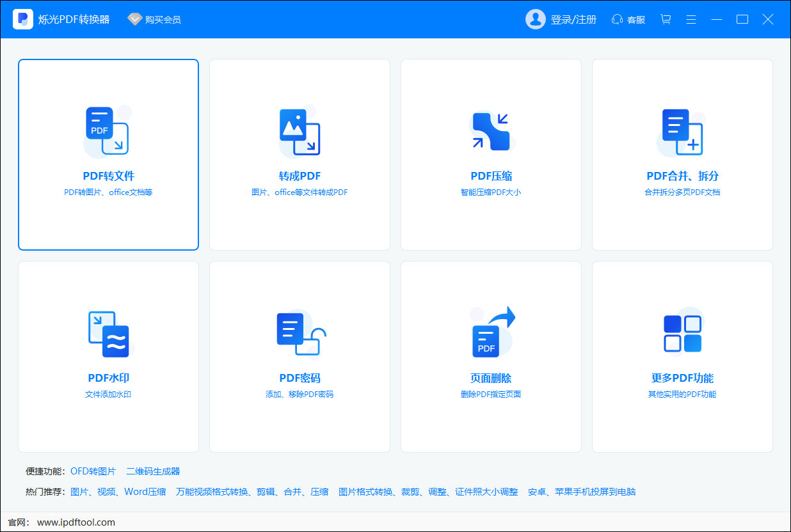Select the PDF压缩 compress icon

[491, 131]
